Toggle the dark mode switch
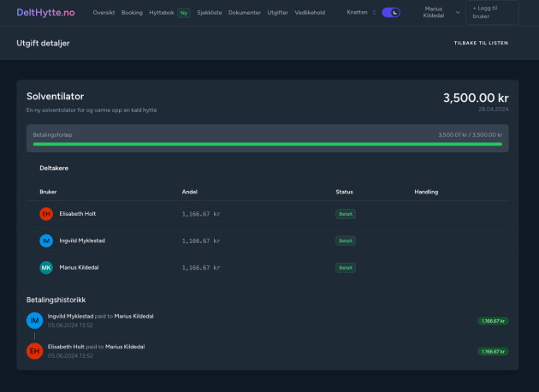Image resolution: width=539 pixels, height=392 pixels. (x=391, y=12)
